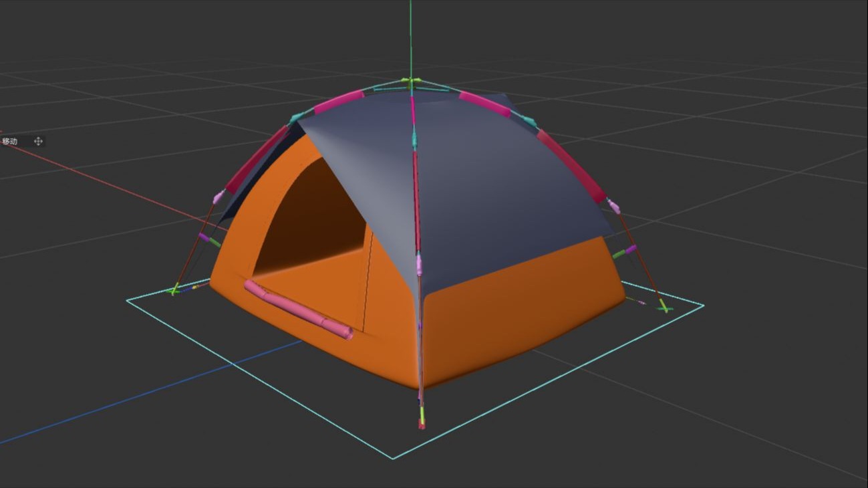868x488 pixels.
Task: Click the move gizmo cross-arrows icon
Action: pyautogui.click(x=38, y=141)
